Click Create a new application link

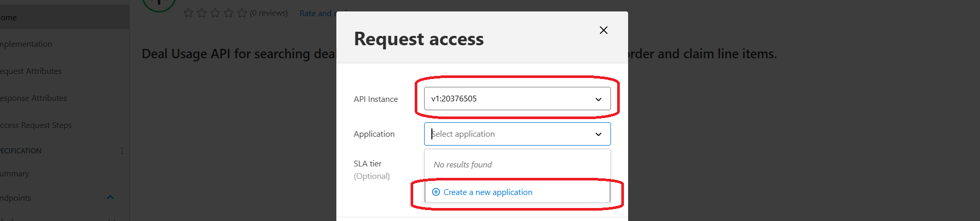488,192
